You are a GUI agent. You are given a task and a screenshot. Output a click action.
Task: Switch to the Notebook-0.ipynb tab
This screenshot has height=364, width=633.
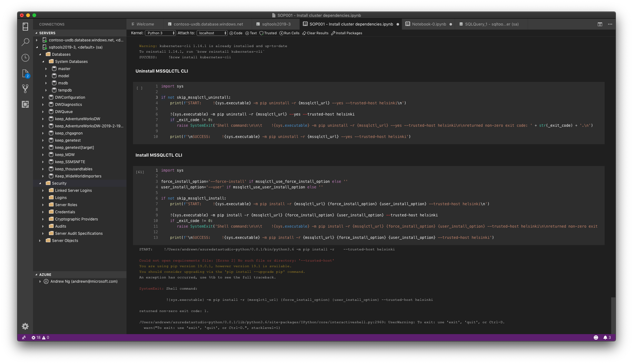pos(429,24)
